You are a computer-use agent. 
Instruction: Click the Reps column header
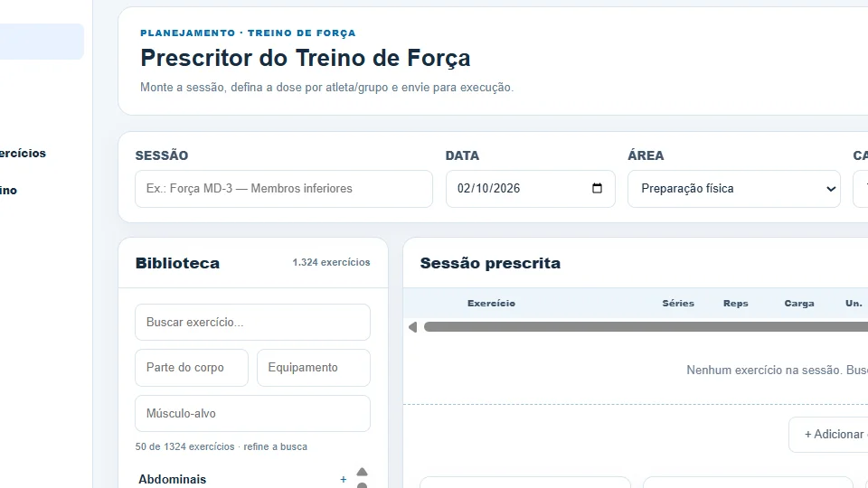[x=736, y=304]
